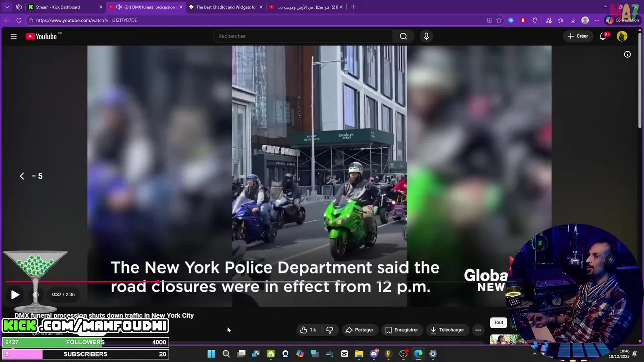
Task: Start voice search with microphone icon
Action: tap(426, 36)
